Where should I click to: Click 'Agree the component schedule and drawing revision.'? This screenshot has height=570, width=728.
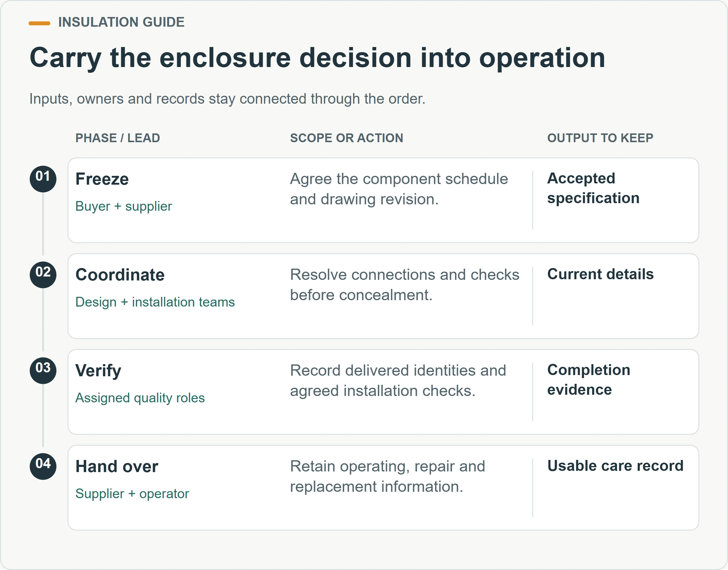[x=399, y=189]
